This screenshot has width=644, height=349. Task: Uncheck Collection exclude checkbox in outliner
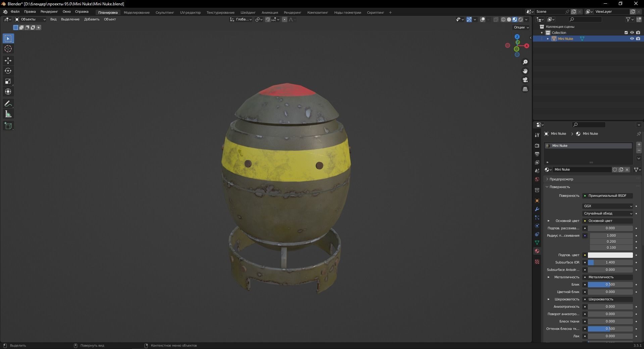pos(626,33)
